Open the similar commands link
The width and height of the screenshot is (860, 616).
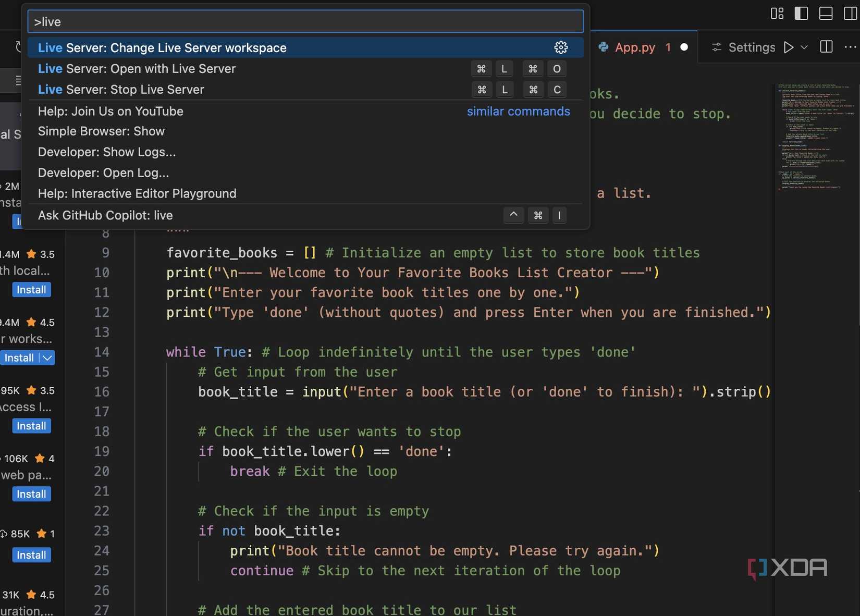[518, 112]
